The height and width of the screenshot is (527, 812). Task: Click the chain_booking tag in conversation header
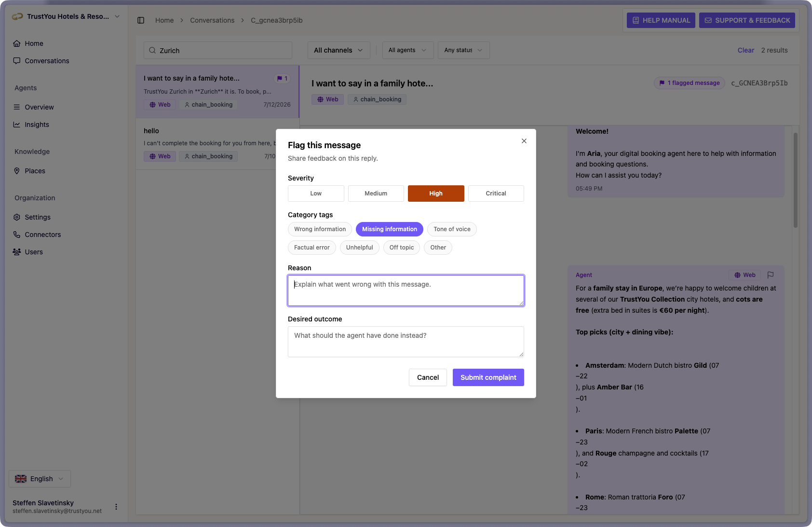[377, 99]
